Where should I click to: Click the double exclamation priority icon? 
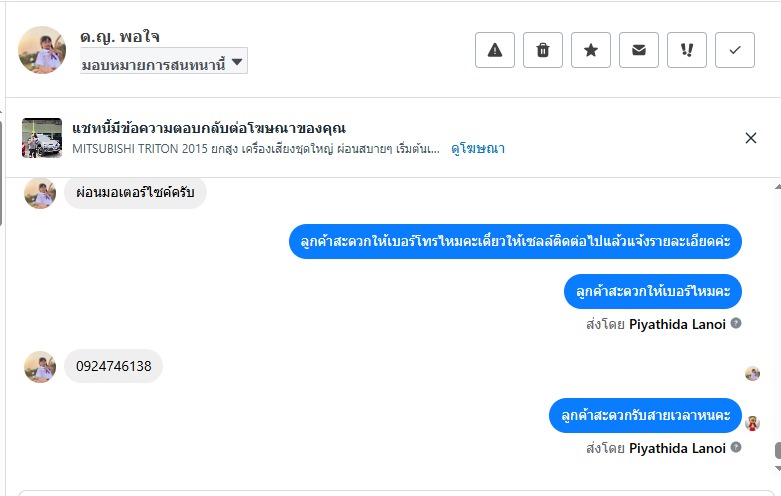coord(687,50)
